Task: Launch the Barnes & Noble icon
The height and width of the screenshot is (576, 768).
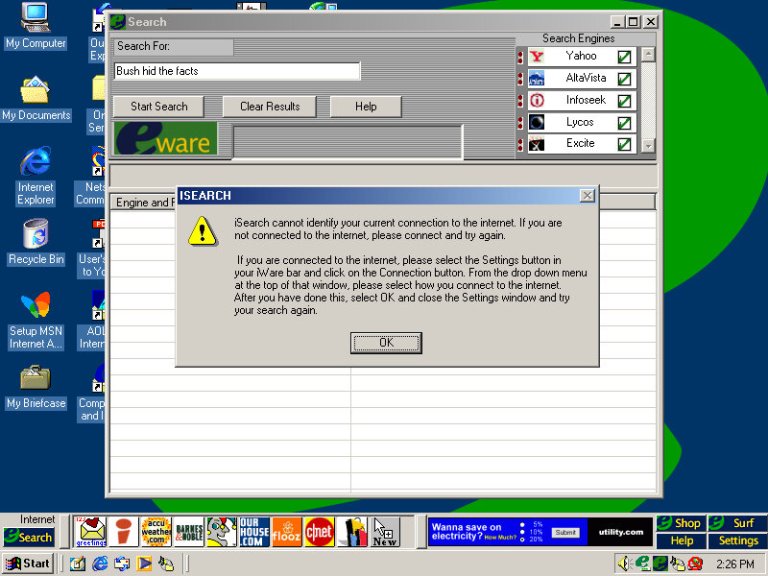Action: (x=188, y=531)
